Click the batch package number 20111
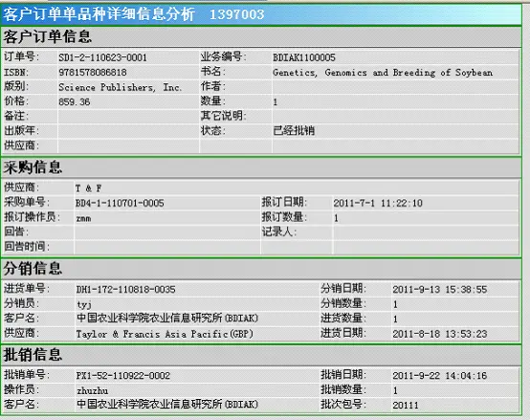Viewport: 530px width, 420px height. coord(406,405)
